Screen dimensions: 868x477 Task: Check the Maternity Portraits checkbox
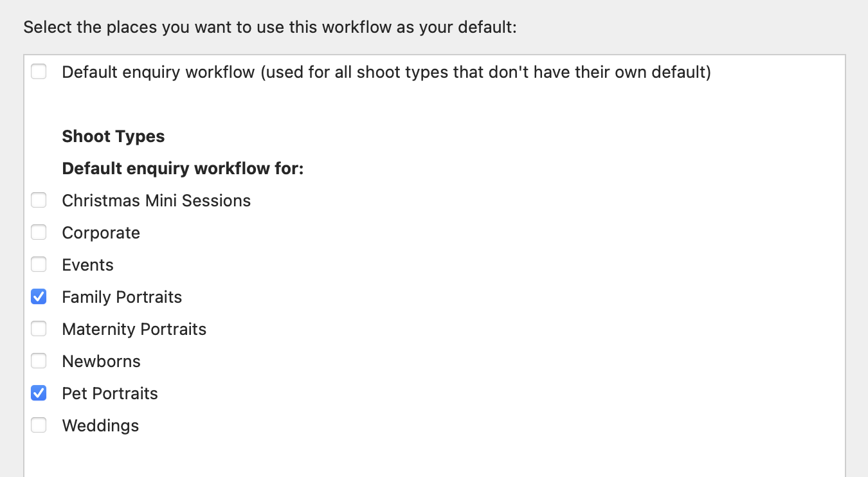pyautogui.click(x=39, y=329)
